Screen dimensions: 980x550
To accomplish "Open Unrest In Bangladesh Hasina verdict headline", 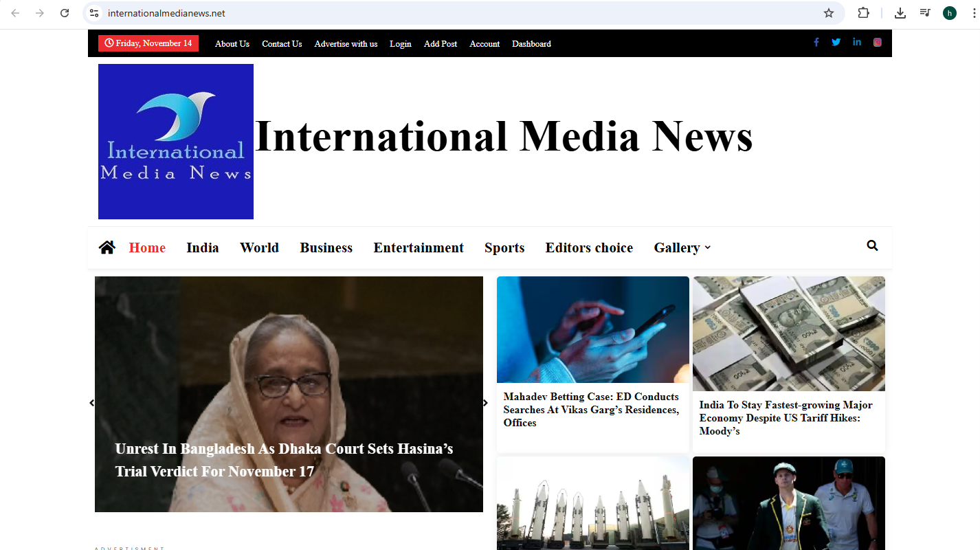I will [x=284, y=460].
